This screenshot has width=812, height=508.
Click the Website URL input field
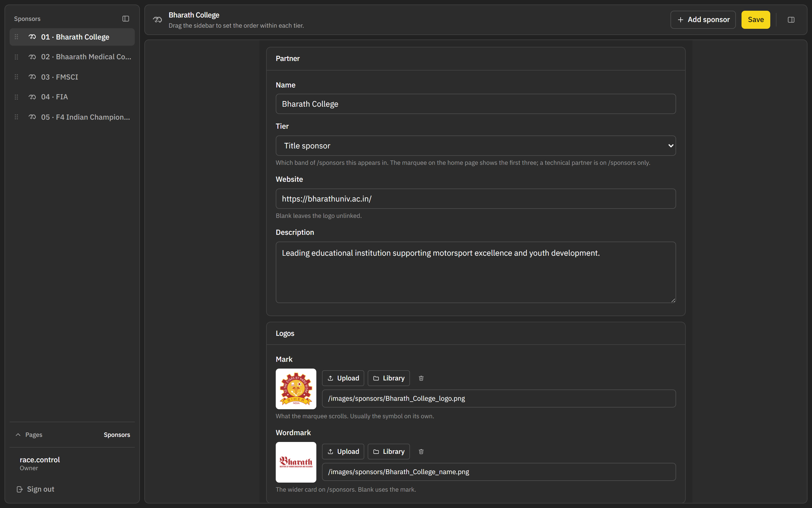tap(475, 199)
